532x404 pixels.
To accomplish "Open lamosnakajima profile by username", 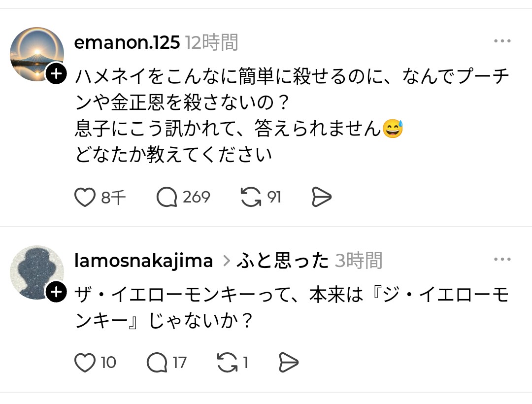I will click(143, 261).
